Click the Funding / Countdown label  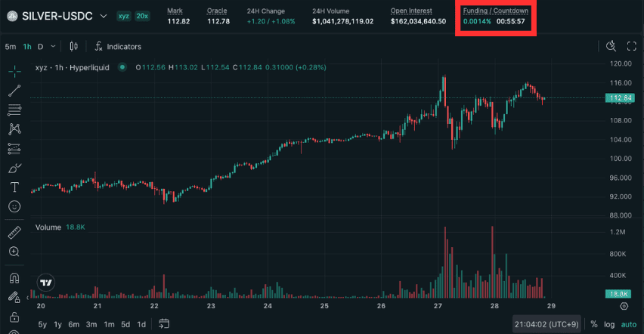click(x=495, y=11)
